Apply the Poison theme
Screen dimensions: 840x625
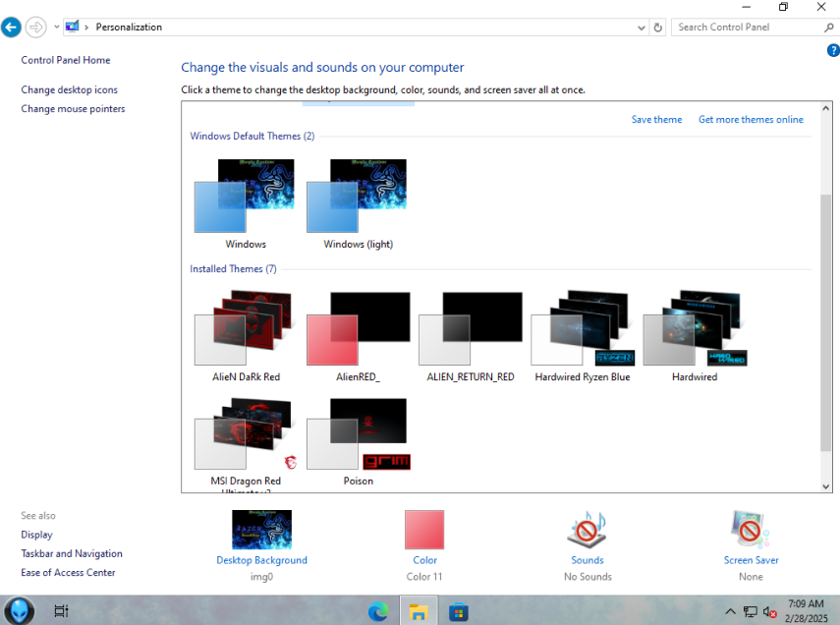(x=358, y=442)
